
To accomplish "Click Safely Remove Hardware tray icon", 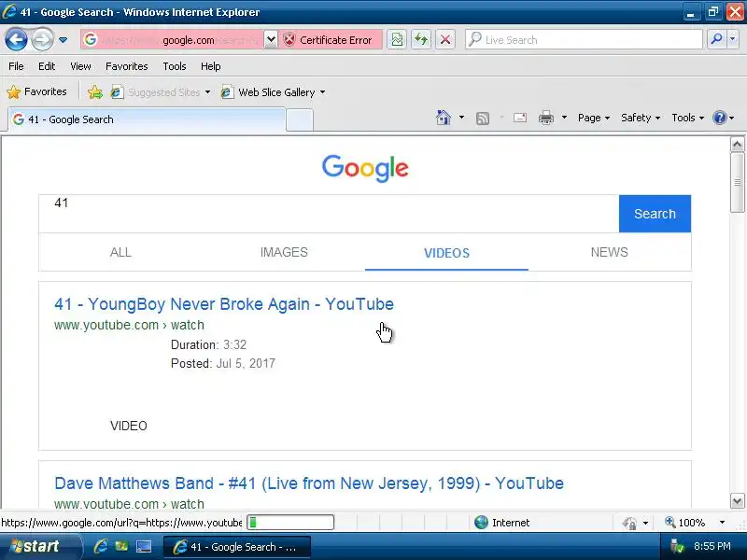I will point(676,546).
